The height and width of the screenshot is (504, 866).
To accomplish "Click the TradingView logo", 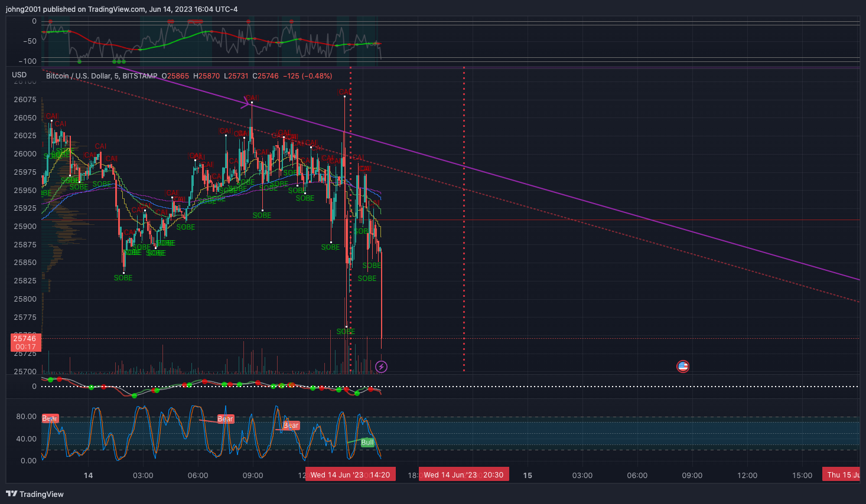I will point(34,494).
